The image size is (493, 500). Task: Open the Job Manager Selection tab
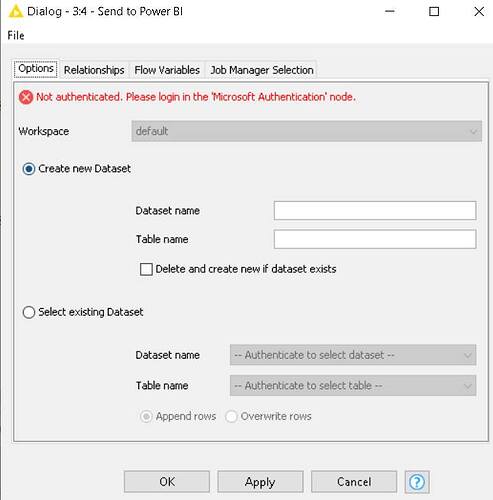(262, 70)
